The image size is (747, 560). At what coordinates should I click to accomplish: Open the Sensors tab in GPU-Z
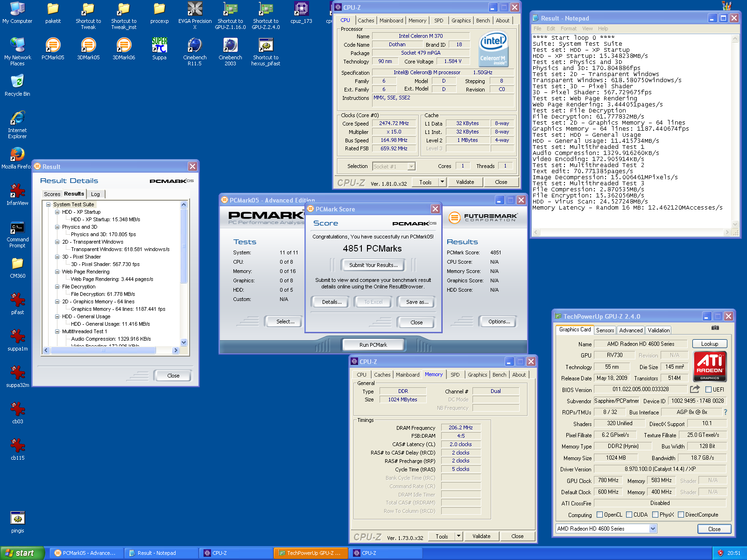(x=605, y=330)
